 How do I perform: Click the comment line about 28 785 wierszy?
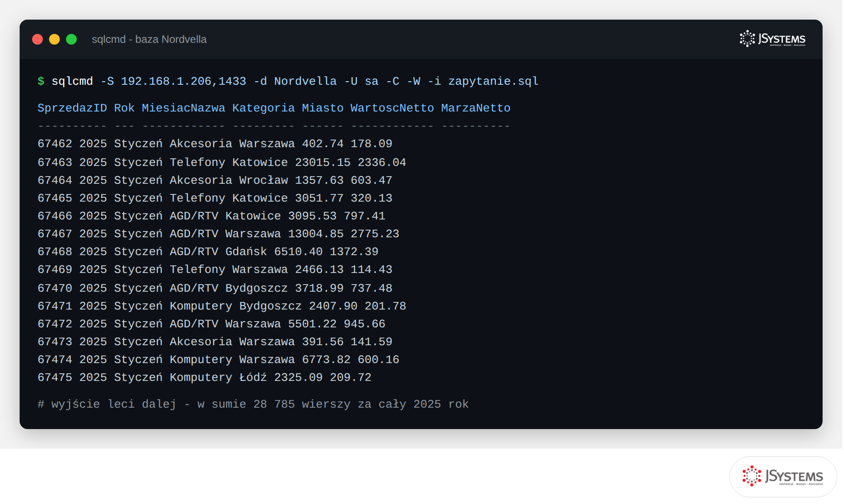point(253,404)
